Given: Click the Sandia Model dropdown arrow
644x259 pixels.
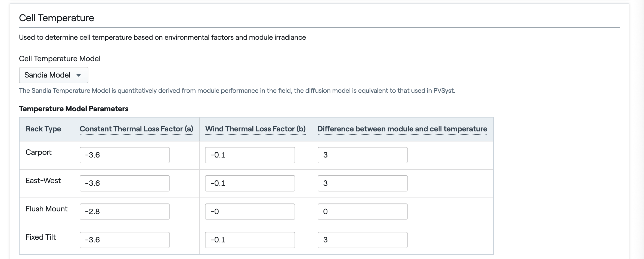Looking at the screenshot, I should [x=79, y=75].
